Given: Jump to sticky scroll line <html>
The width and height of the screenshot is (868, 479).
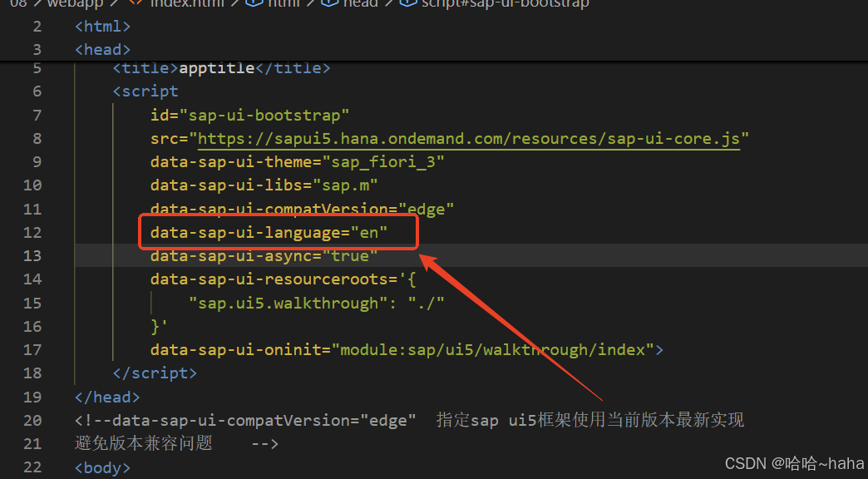Looking at the screenshot, I should click(x=102, y=27).
